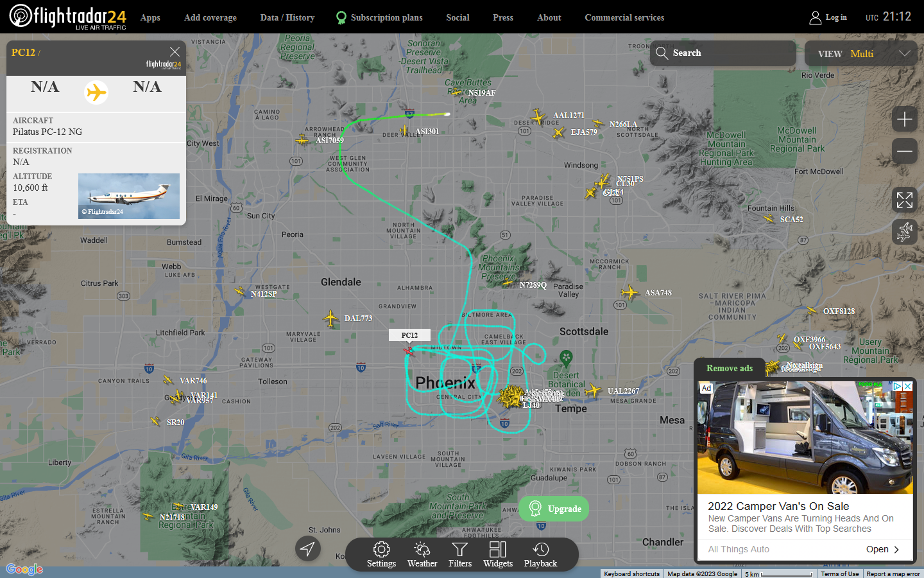
Task: Open the Filters panel
Action: tap(460, 554)
